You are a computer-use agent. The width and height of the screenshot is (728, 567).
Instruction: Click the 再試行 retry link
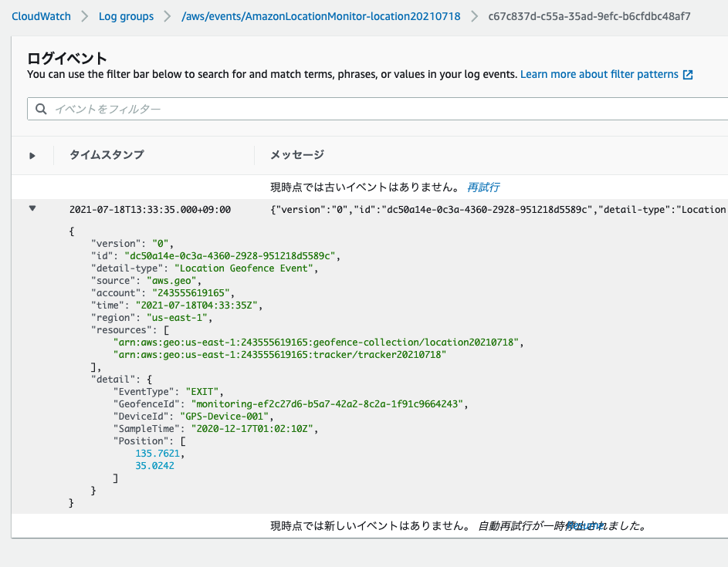pos(483,187)
